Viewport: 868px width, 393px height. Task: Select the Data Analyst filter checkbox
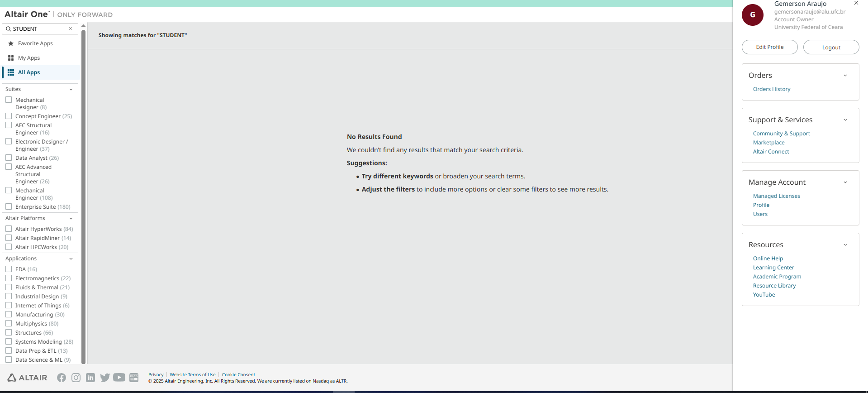(9, 158)
